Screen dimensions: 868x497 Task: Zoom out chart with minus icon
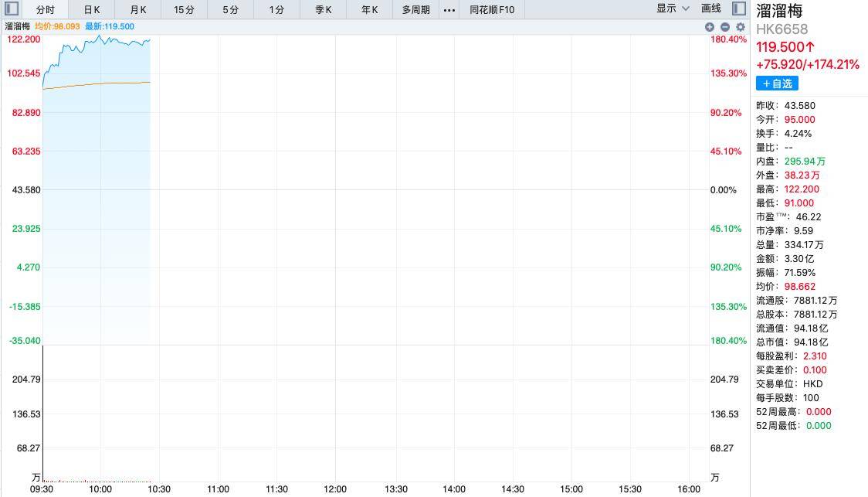pos(724,26)
